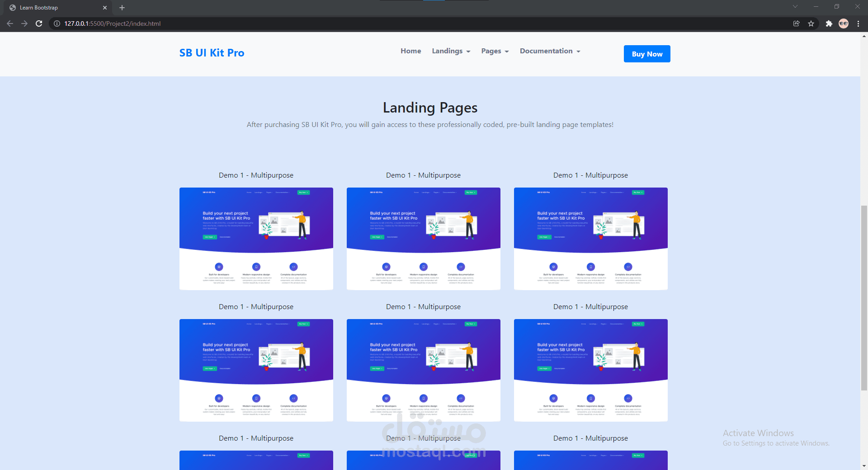
Task: Open the Extensions puzzle icon
Action: click(x=829, y=23)
